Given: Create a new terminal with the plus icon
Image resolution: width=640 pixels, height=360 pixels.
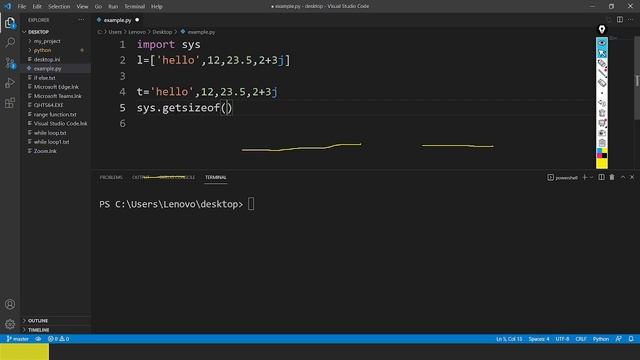Looking at the screenshot, I should [584, 177].
